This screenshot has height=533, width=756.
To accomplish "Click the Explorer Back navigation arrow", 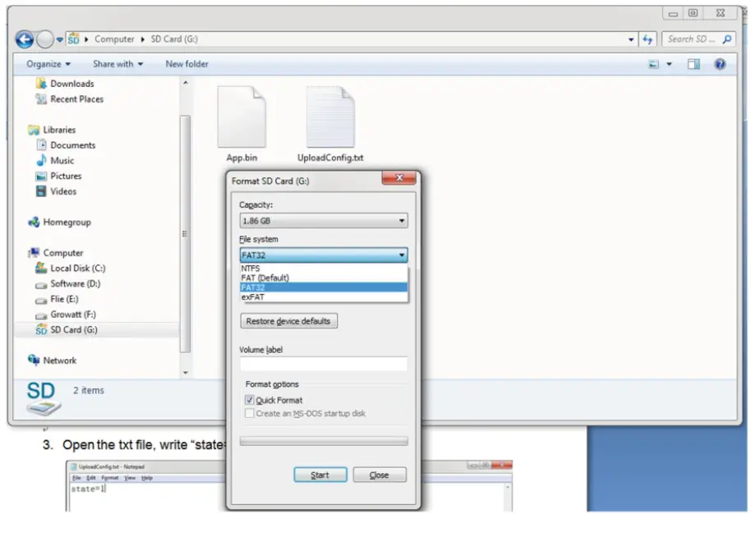I will pyautogui.click(x=25, y=39).
